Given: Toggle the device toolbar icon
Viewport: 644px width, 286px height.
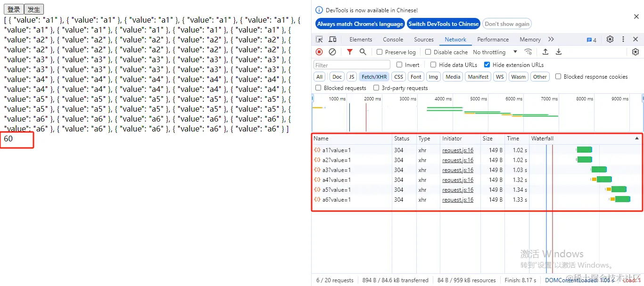Looking at the screenshot, I should 332,40.
